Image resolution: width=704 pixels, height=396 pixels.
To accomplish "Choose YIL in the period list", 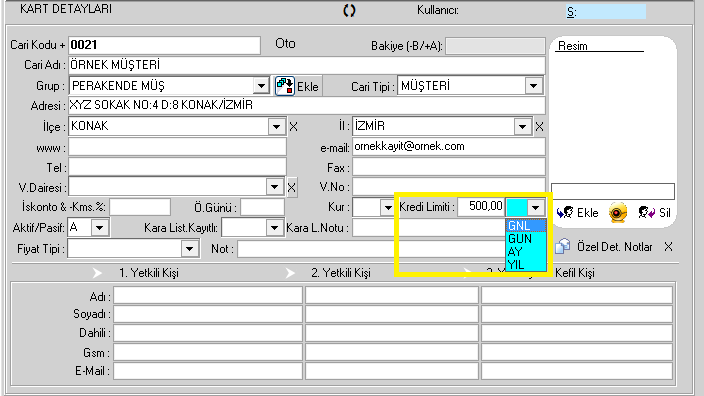I will 526,264.
